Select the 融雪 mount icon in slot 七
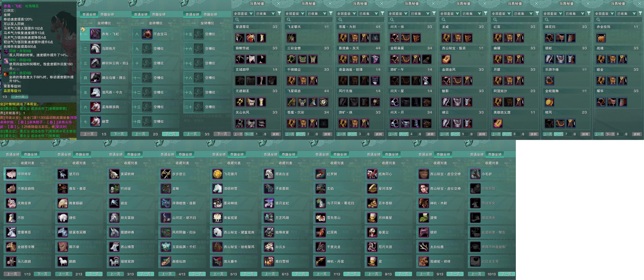The width and height of the screenshot is (644, 280). (x=95, y=121)
